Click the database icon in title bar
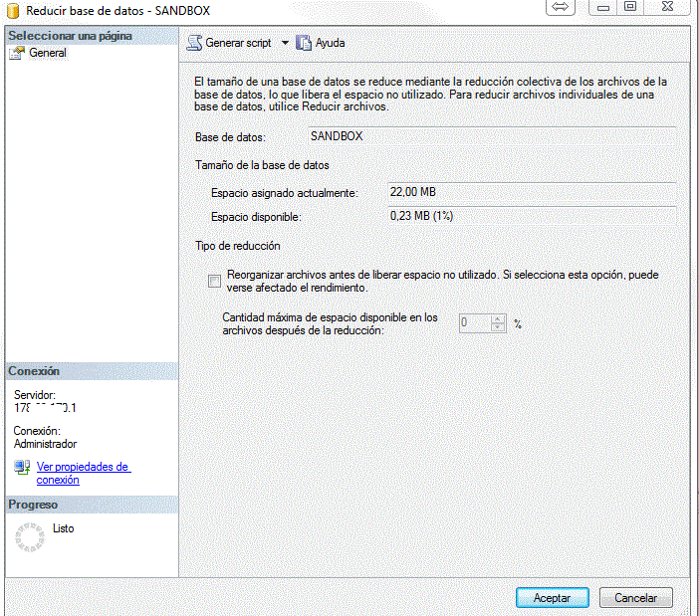The height and width of the screenshot is (616, 699). [x=11, y=10]
